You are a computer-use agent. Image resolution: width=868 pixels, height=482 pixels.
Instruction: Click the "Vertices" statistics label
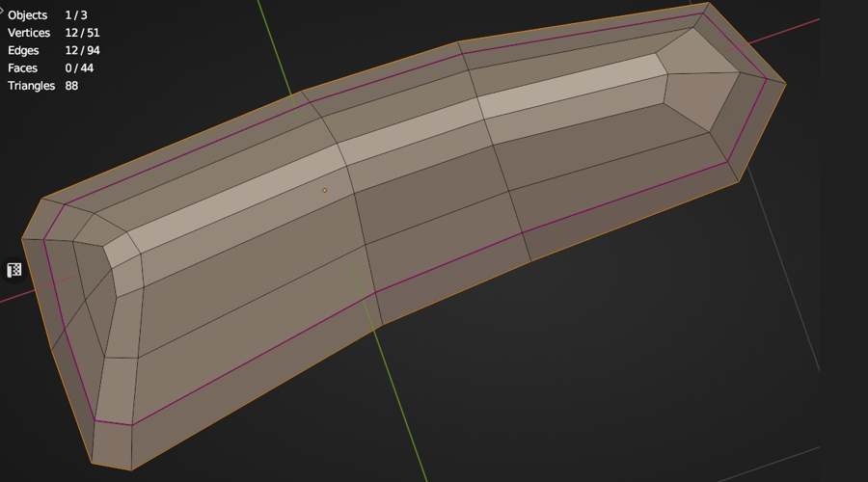29,33
